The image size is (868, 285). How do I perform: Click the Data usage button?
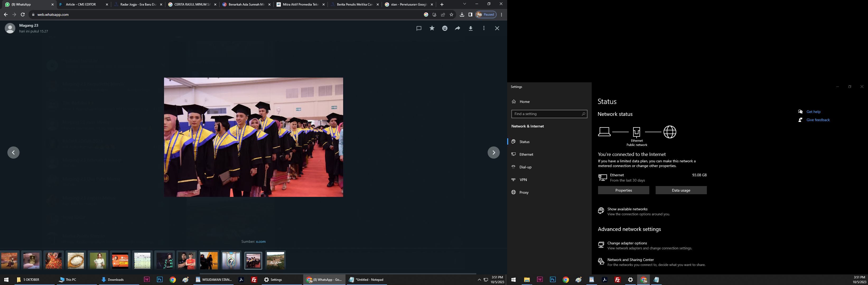[x=681, y=190]
